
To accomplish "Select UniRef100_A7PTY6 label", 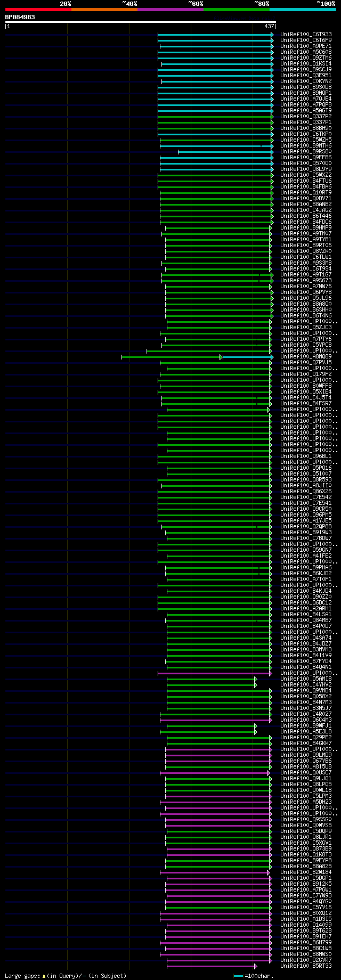I will (x=306, y=339).
